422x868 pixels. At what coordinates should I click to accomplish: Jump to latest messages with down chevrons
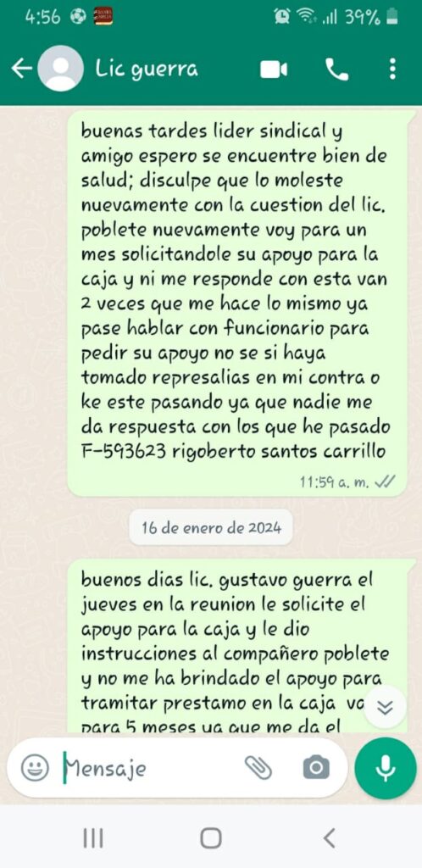point(387,706)
